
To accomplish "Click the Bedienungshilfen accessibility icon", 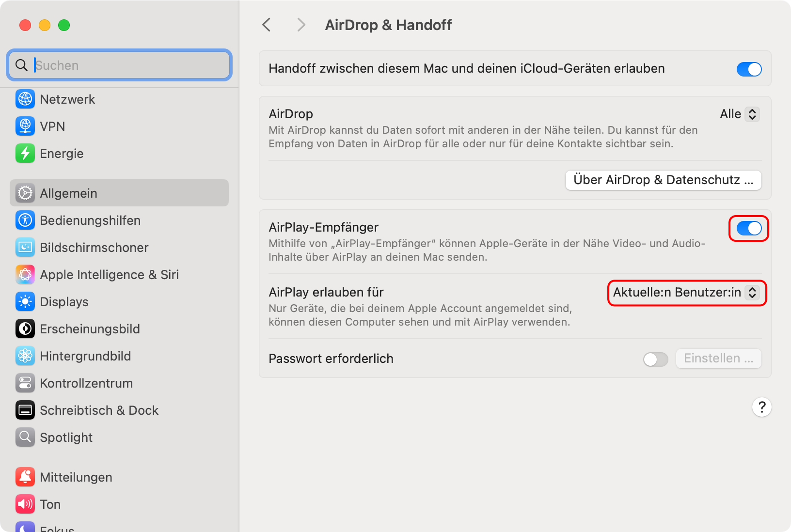I will (25, 220).
